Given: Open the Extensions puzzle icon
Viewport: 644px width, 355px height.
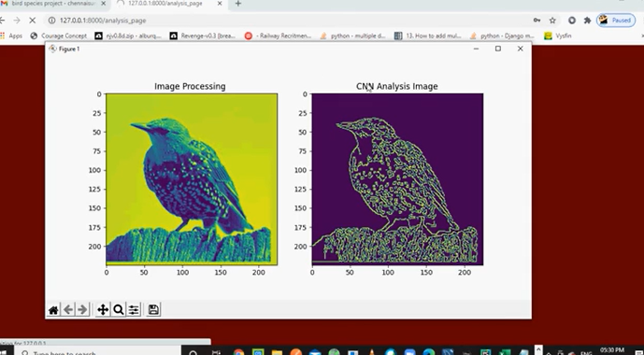Looking at the screenshot, I should click(x=587, y=21).
